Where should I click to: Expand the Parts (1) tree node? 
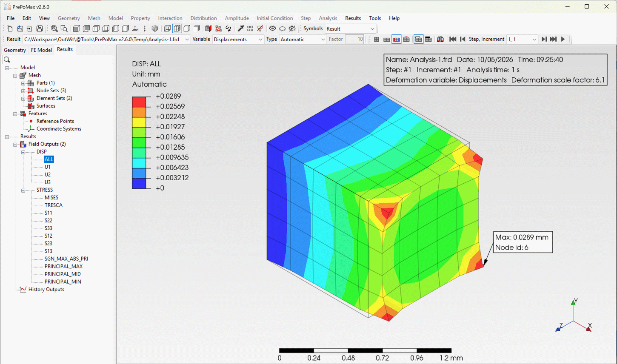pos(23,83)
